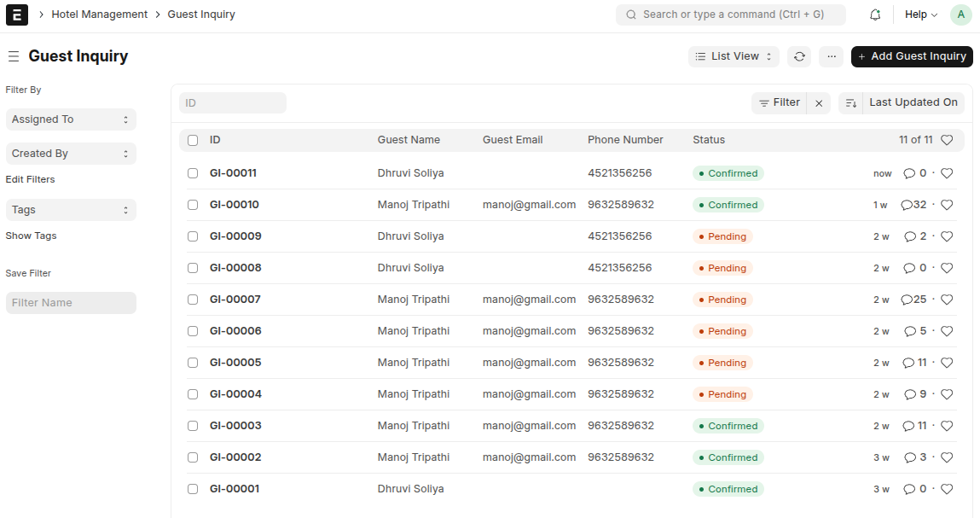Click the Frappe logo icon top left
Viewport: 980px width, 518px height.
point(16,15)
